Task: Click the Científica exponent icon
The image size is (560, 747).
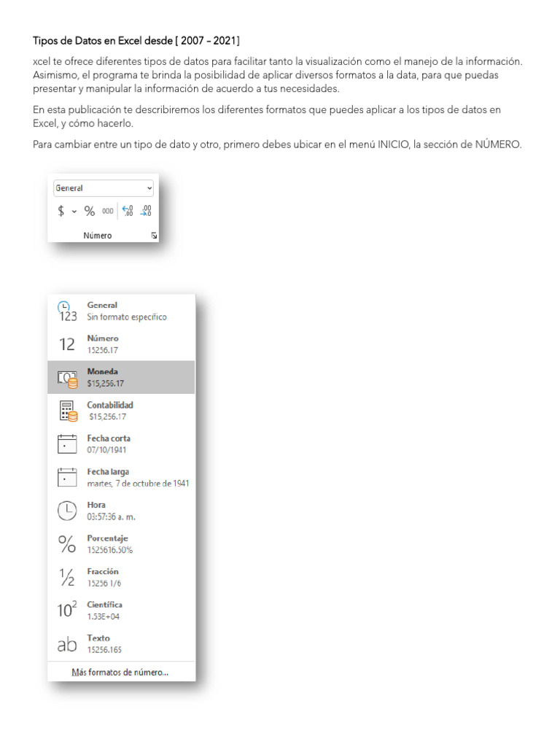Action: click(67, 610)
